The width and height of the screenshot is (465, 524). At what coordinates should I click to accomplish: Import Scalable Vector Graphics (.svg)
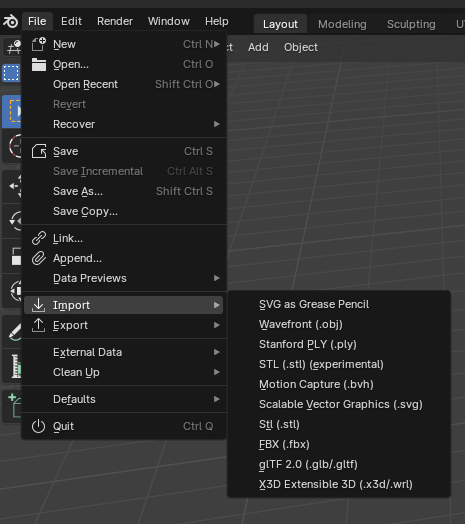339,404
